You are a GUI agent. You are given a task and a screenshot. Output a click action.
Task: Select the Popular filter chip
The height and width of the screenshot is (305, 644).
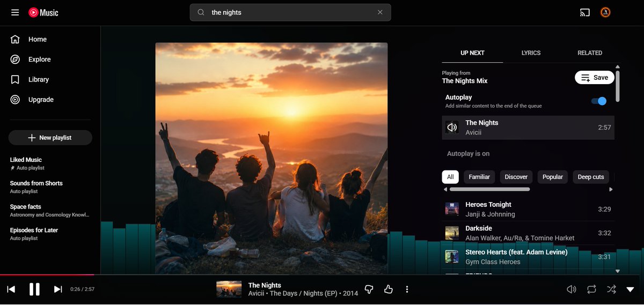(553, 177)
